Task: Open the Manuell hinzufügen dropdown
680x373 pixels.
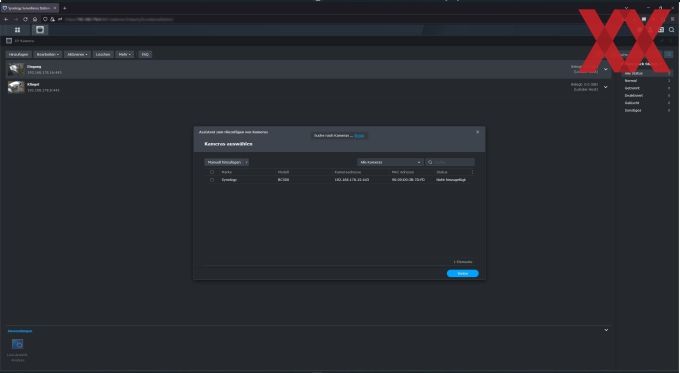Action: 246,162
